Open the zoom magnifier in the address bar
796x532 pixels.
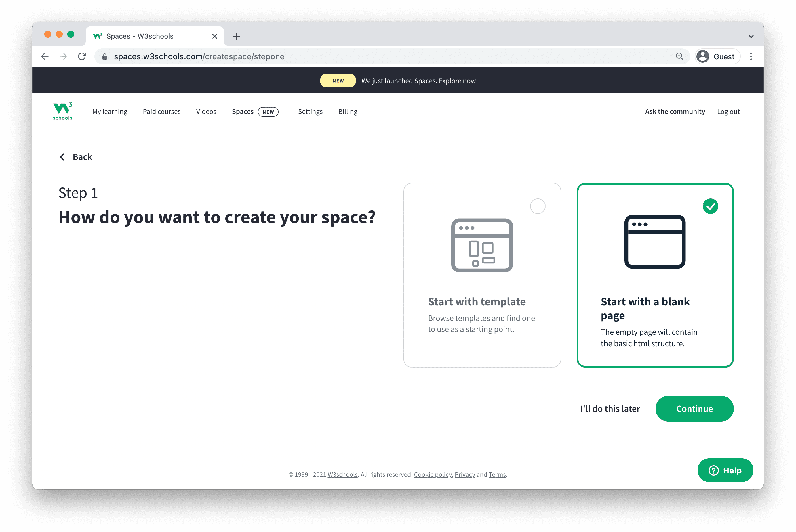pyautogui.click(x=679, y=56)
